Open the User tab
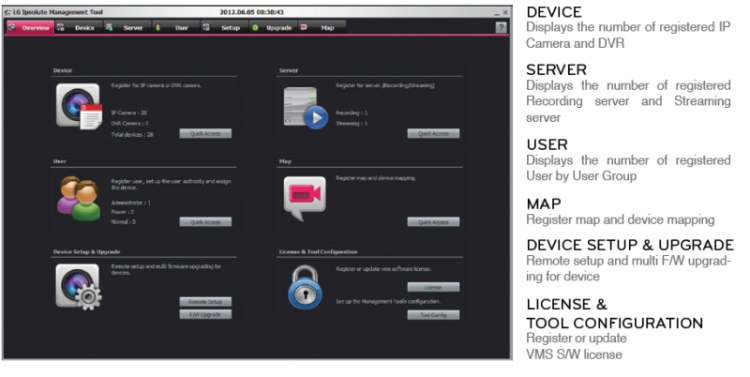 [x=176, y=28]
